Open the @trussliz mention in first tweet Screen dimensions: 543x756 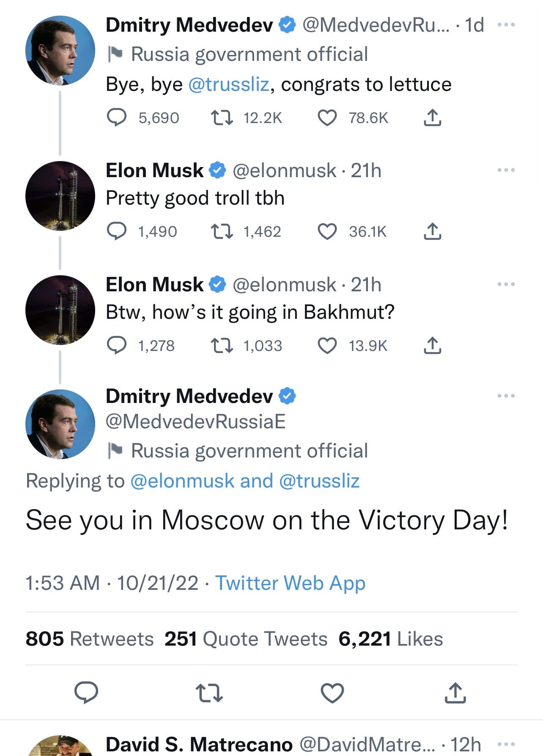(228, 84)
